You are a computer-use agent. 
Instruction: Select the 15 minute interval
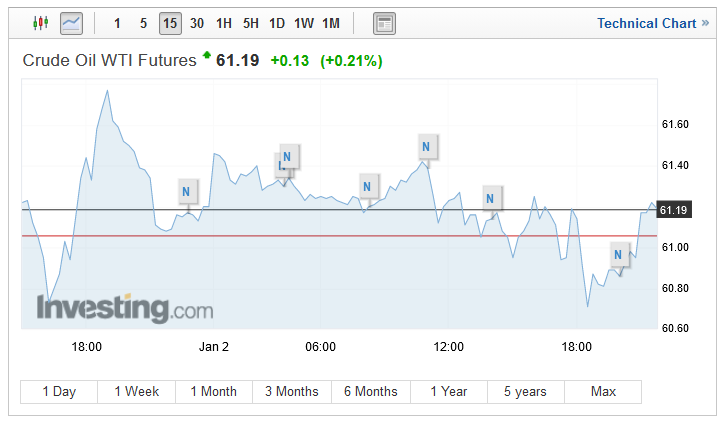pyautogui.click(x=170, y=23)
